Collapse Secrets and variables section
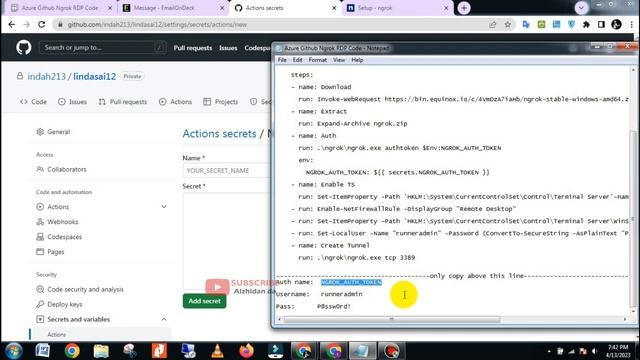The height and width of the screenshot is (360, 640). pos(164,319)
